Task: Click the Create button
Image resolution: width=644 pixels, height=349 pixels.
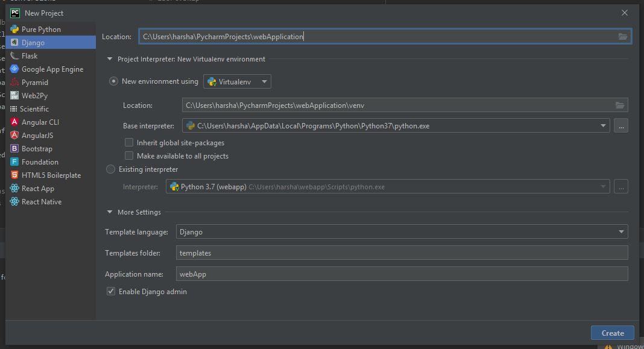Action: pos(612,332)
